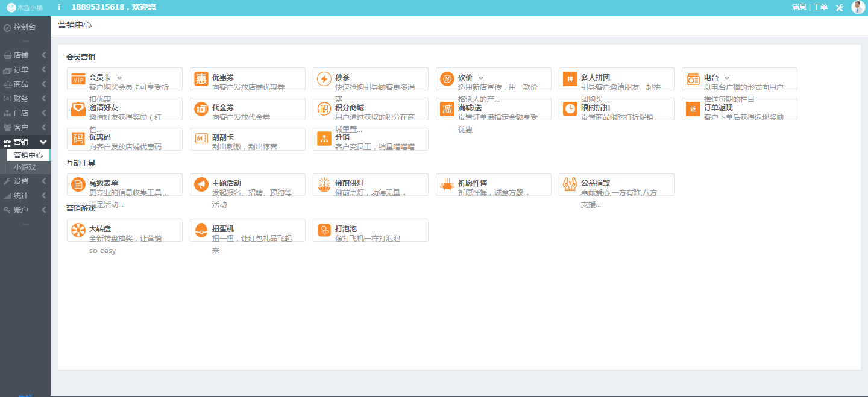The height and width of the screenshot is (397, 868).
Task: Click the 消息 link in header
Action: 799,7
